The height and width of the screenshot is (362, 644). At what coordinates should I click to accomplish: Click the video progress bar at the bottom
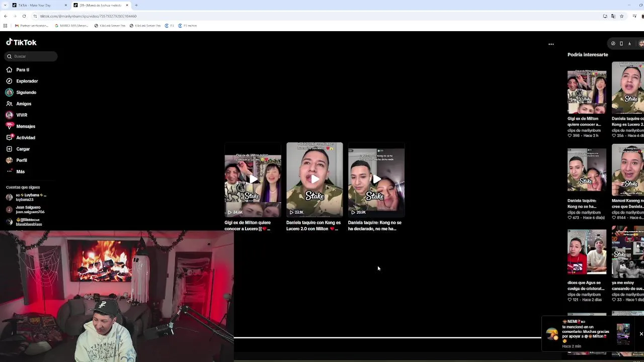(x=387, y=337)
